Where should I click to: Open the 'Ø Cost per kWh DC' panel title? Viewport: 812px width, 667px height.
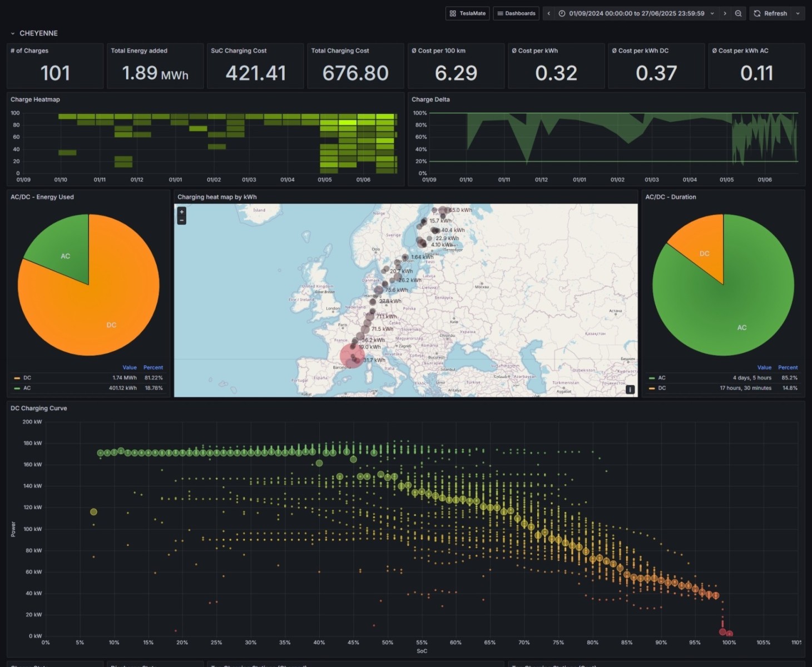[x=640, y=51]
